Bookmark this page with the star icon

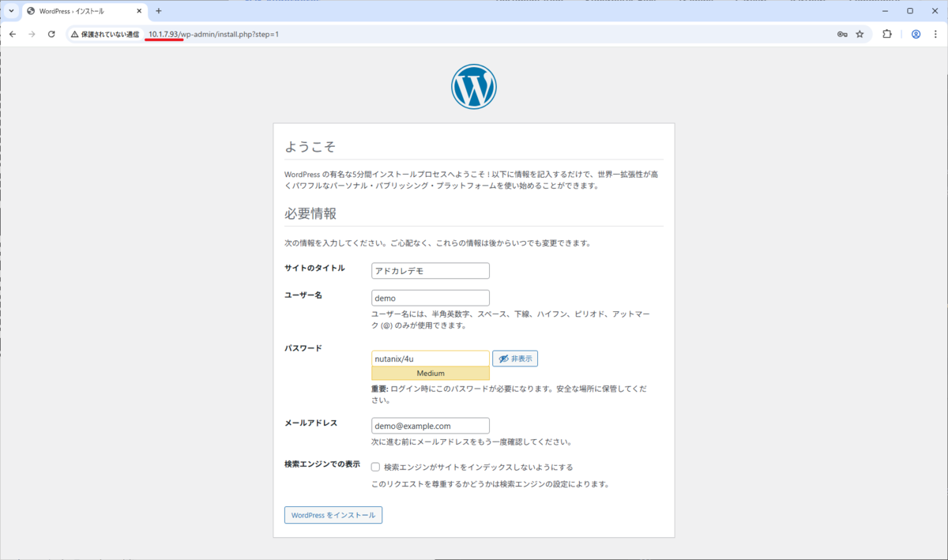pos(860,35)
